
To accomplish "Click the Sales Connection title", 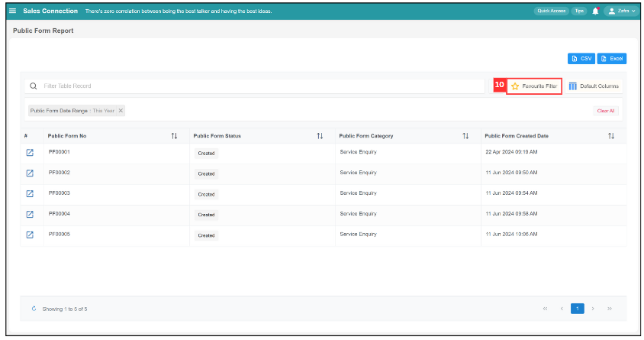I will [x=50, y=11].
